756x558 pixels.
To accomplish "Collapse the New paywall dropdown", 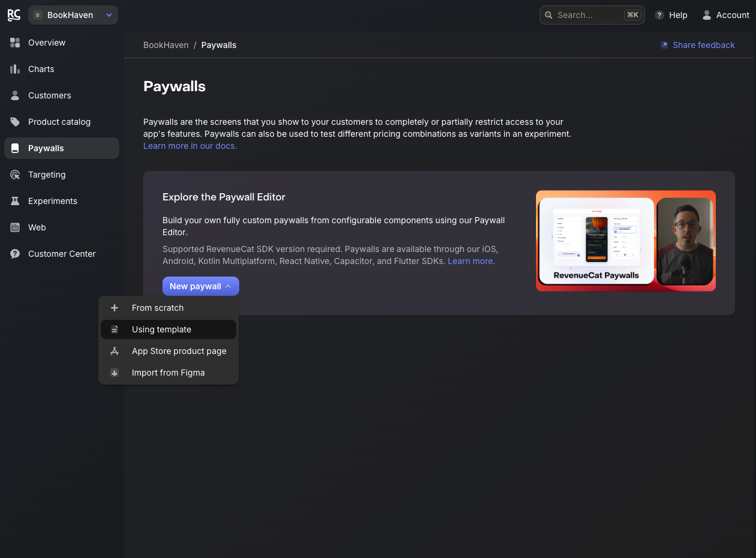I will [x=200, y=286].
